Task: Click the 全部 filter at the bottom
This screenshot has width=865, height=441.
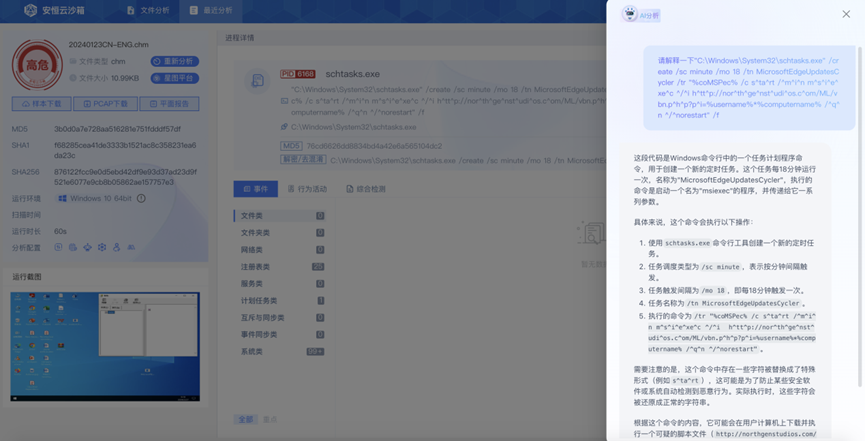Action: pos(244,419)
